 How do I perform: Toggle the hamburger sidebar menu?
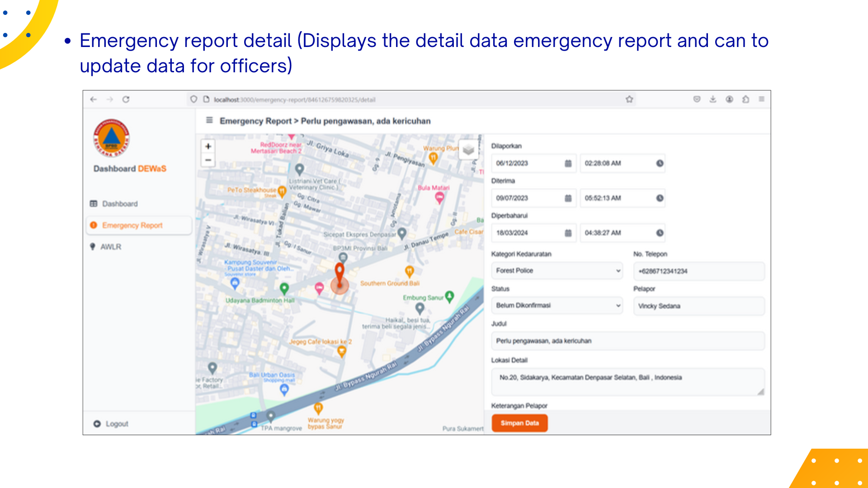[209, 120]
